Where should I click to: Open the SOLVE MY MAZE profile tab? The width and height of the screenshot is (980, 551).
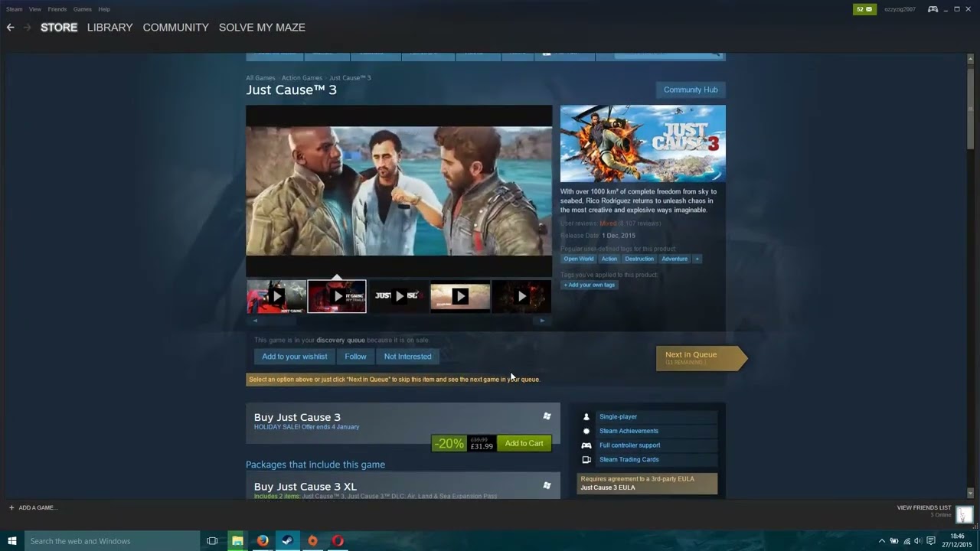point(262,28)
